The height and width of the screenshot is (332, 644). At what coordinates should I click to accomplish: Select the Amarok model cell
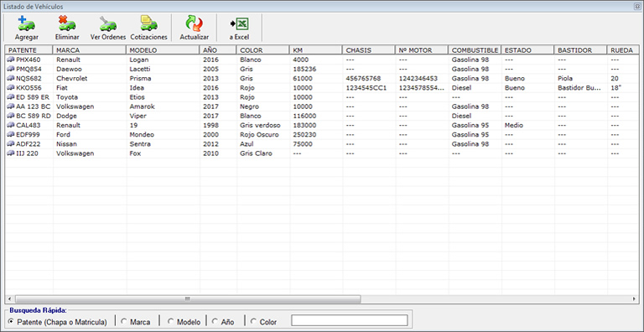pyautogui.click(x=142, y=106)
